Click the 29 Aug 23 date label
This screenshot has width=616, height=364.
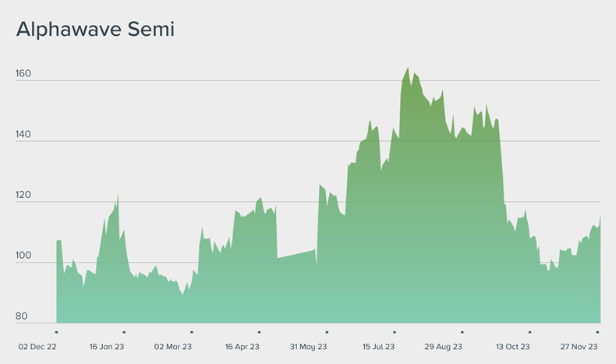click(444, 347)
